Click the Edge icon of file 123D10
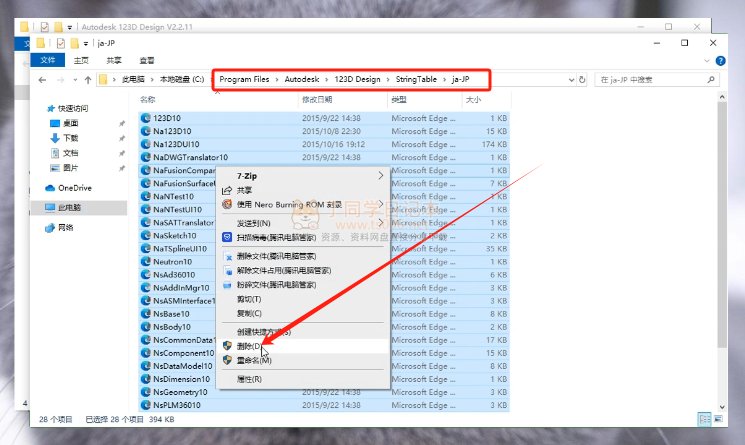Screen dimensions: 745x445 click(145, 118)
